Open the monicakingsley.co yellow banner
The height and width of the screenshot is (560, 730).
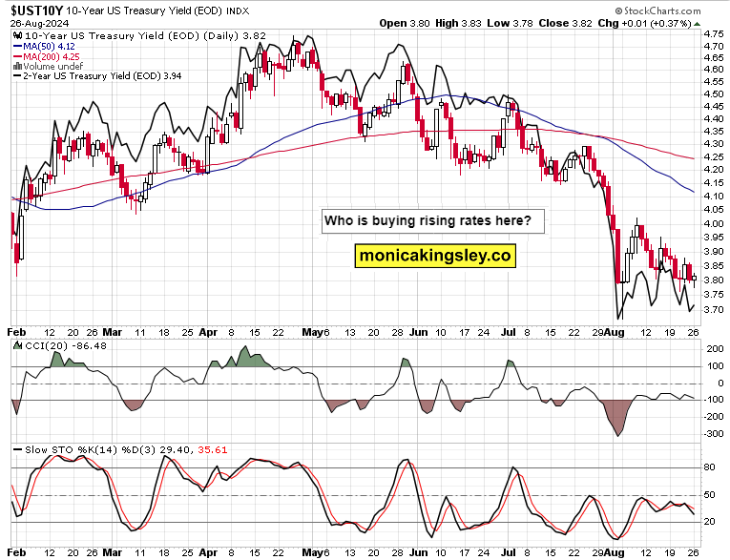[x=434, y=256]
